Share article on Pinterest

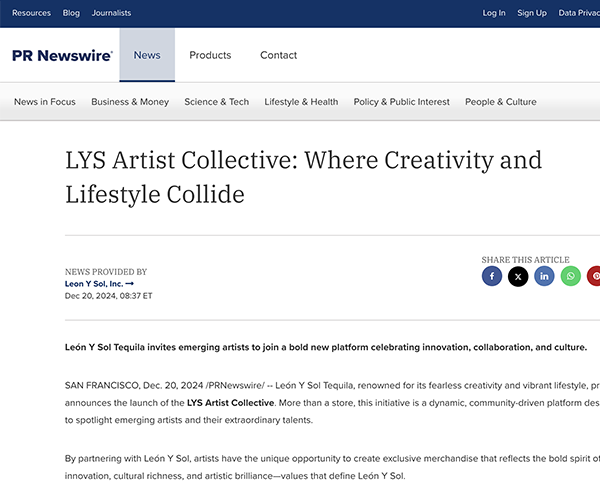pyautogui.click(x=594, y=276)
